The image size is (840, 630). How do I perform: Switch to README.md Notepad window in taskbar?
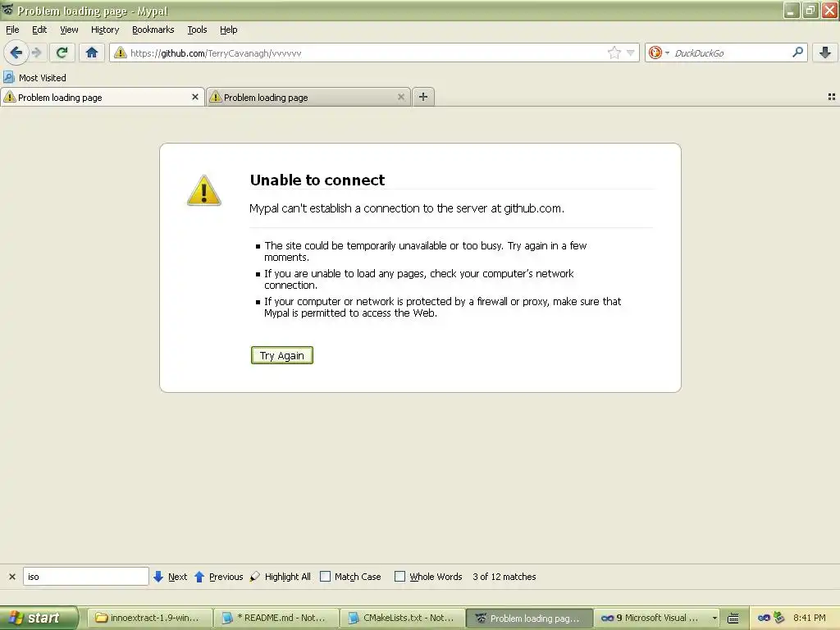tap(276, 619)
